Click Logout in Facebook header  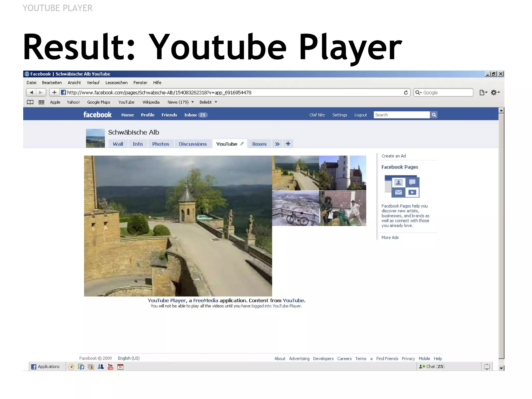[361, 115]
